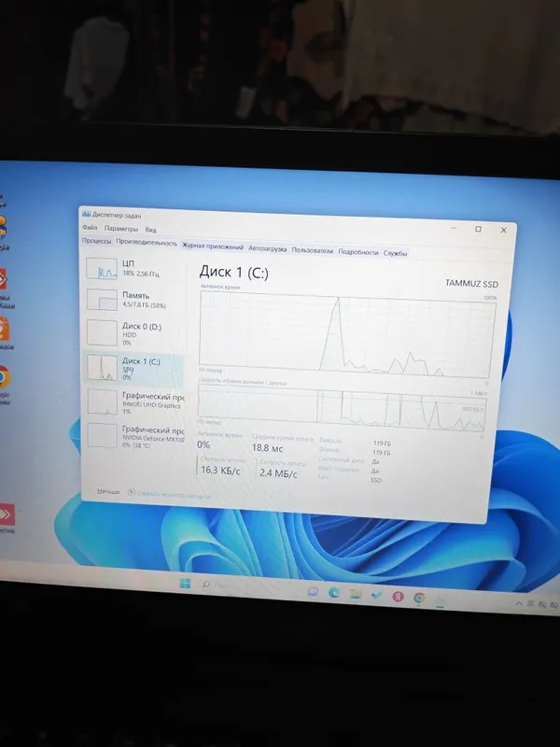This screenshot has width=560, height=747.
Task: Open the Вид menu
Action: pyautogui.click(x=151, y=230)
